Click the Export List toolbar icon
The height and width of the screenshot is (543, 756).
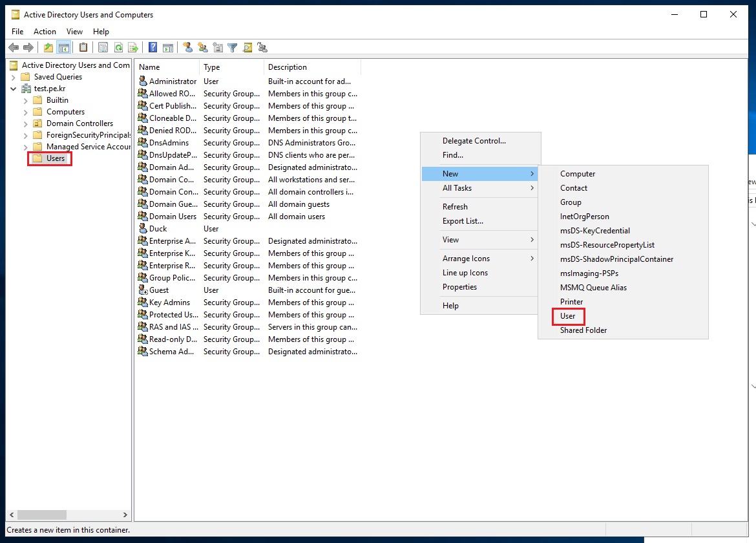133,47
